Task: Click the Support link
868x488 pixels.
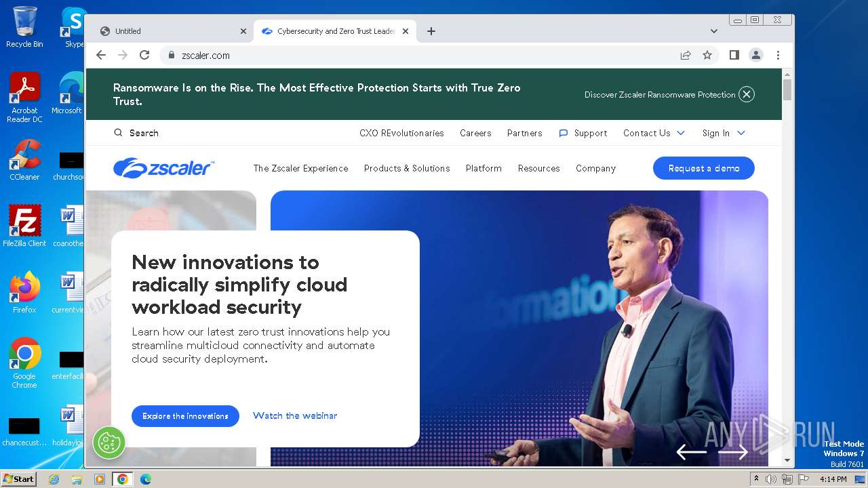Action: click(591, 133)
